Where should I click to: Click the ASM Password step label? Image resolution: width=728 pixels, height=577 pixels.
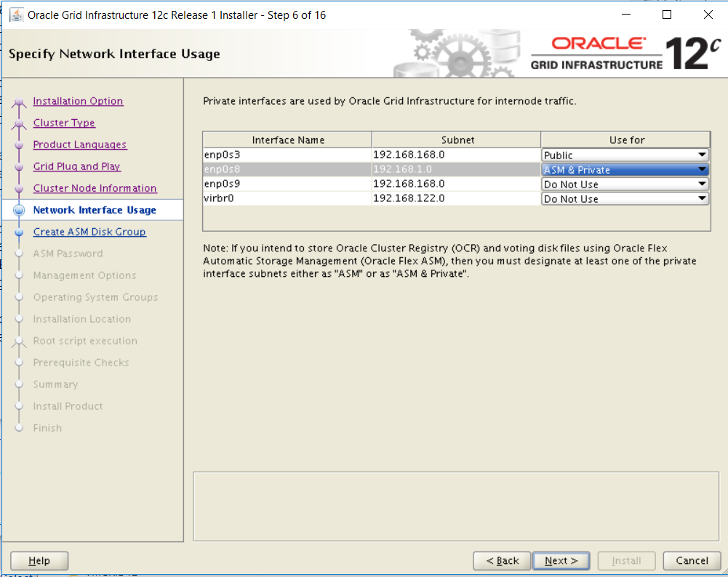(x=68, y=254)
